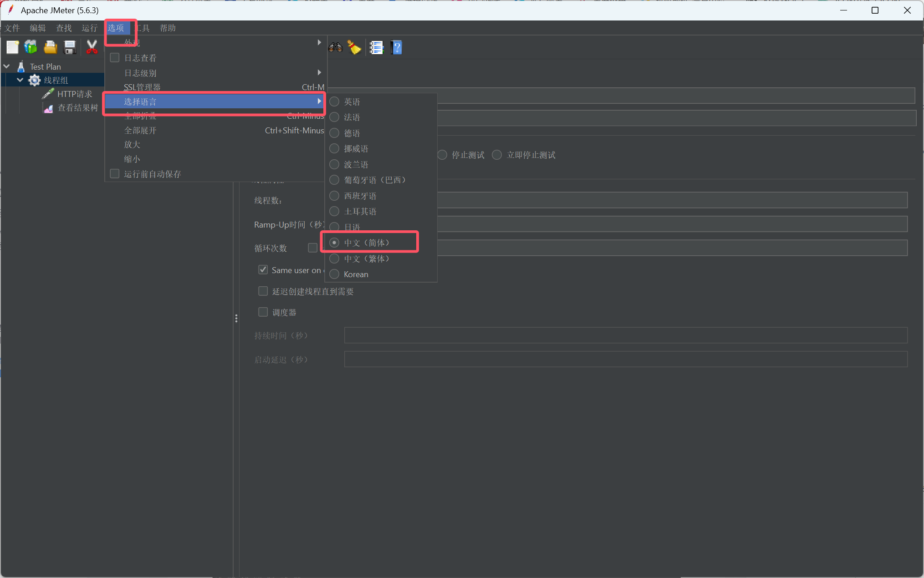The image size is (924, 578).
Task: Collapse the Test Plan tree node
Action: [x=7, y=66]
